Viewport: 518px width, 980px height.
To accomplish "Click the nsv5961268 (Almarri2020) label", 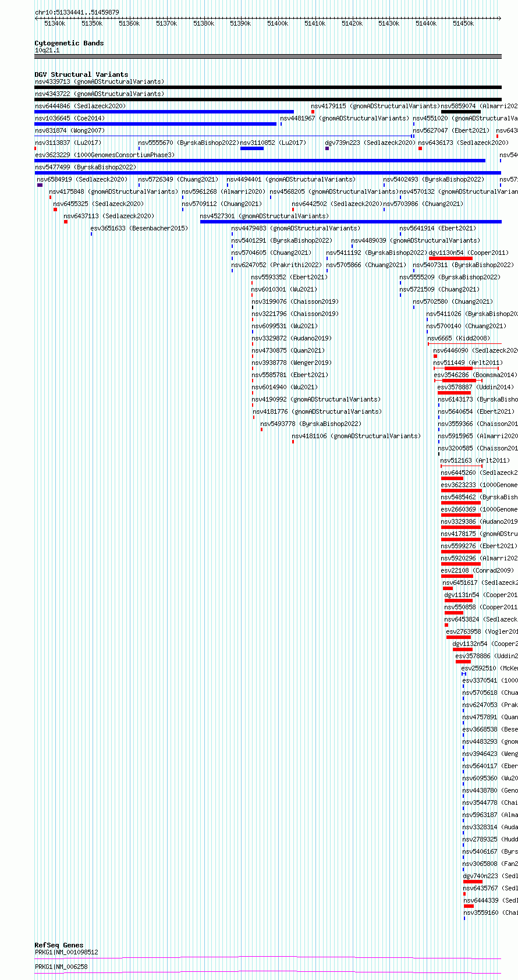I will pyautogui.click(x=223, y=191).
